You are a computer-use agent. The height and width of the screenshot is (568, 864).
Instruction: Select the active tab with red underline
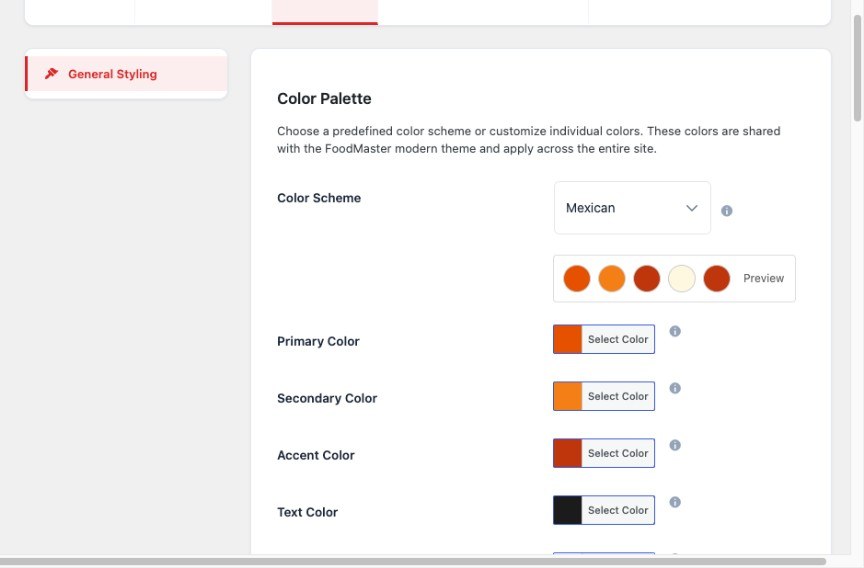[325, 12]
